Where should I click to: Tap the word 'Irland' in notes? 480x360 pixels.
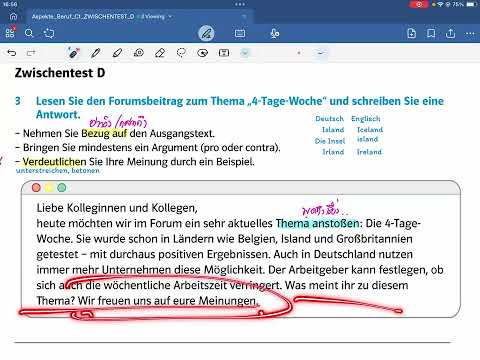(333, 152)
